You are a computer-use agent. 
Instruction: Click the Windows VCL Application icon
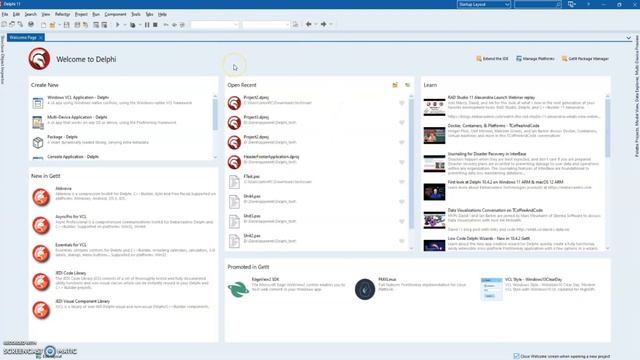point(38,102)
